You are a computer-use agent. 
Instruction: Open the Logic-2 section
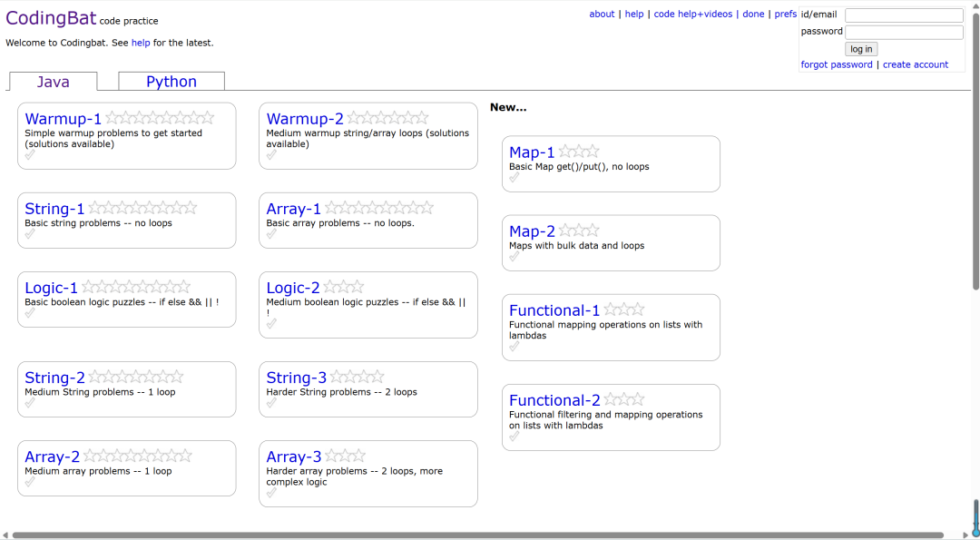point(293,288)
